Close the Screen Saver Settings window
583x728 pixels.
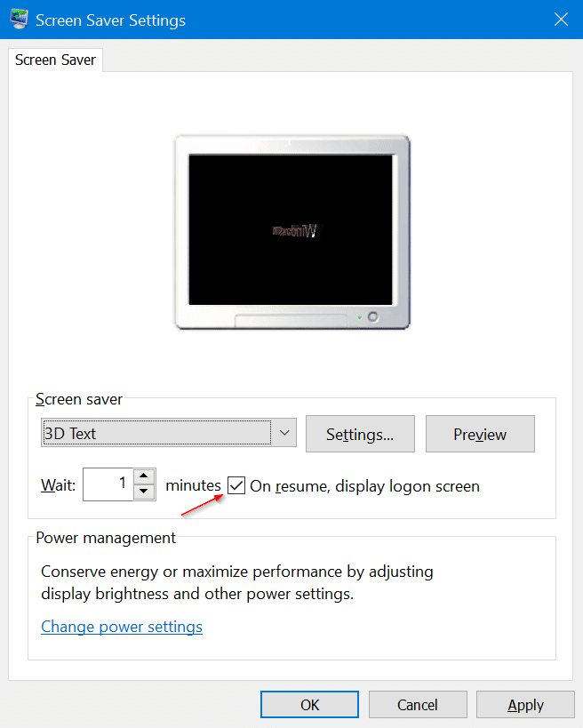[561, 20]
